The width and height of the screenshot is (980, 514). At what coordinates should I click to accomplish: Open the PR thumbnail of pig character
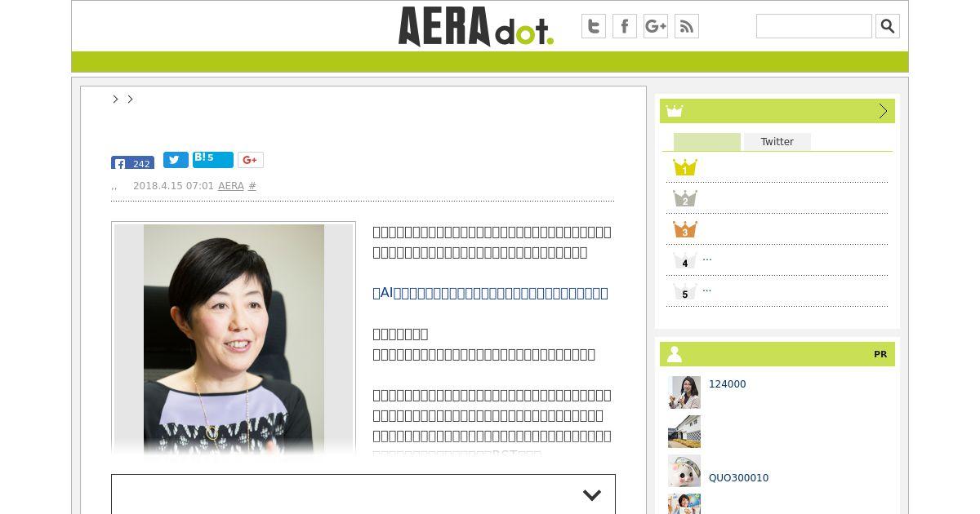[x=684, y=471]
